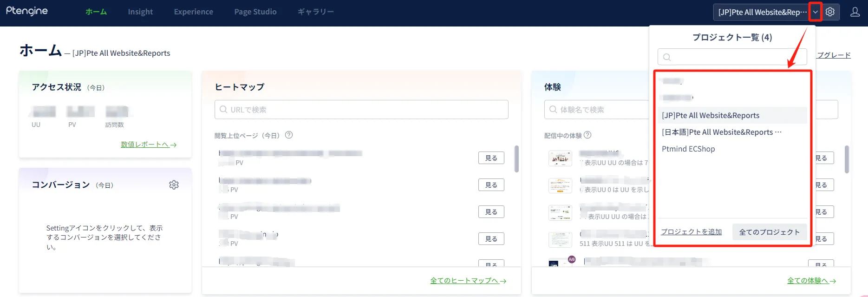
Task: Open settings gear in top navigation bar
Action: point(830,12)
